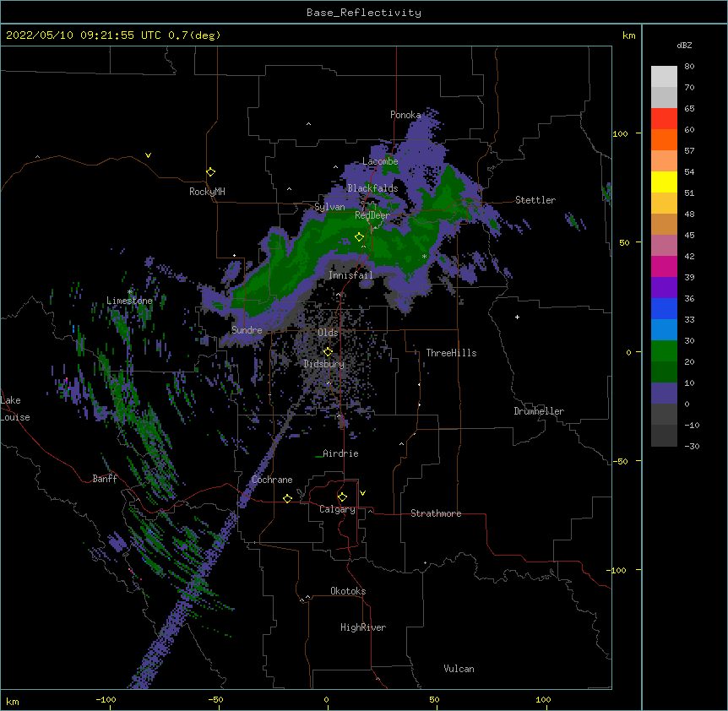
Task: Click the Ponoka city label
Action: coord(405,115)
